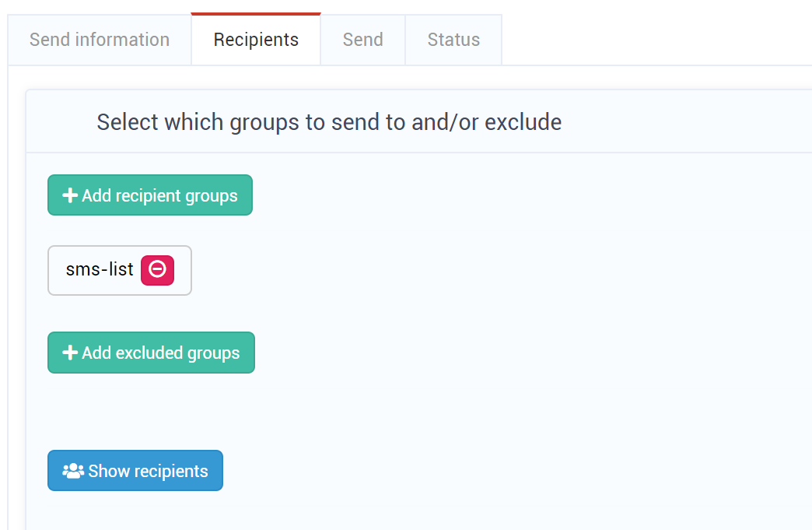Image resolution: width=812 pixels, height=530 pixels.
Task: Click the plus icon on Add recipient groups
Action: [70, 195]
